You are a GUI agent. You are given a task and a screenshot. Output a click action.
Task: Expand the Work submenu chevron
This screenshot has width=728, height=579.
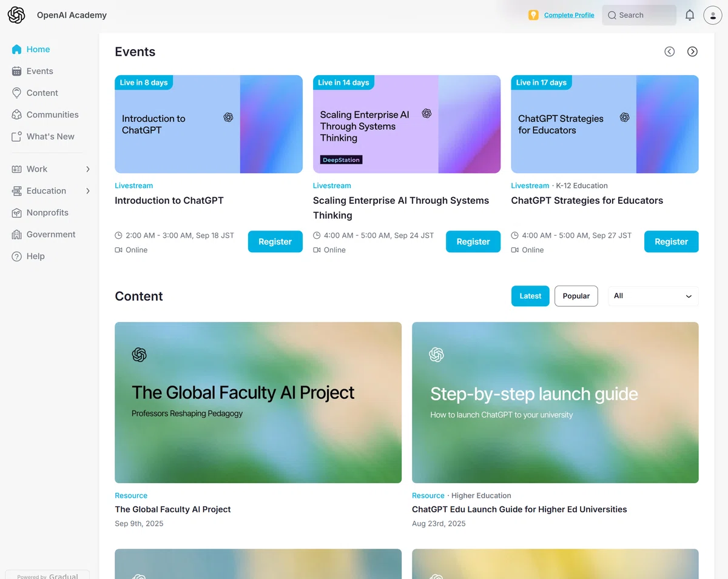[88, 169]
